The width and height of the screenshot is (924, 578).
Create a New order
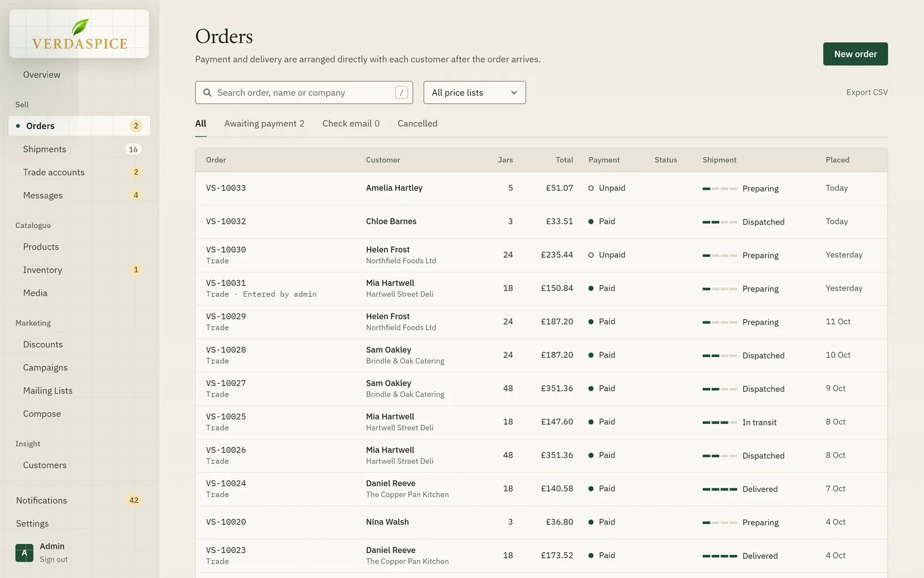click(855, 54)
